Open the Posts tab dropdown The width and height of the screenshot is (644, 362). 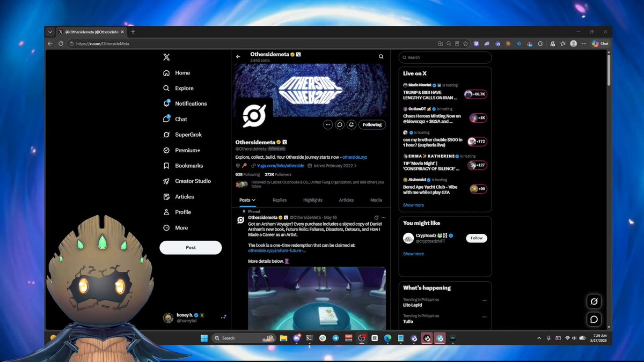click(247, 200)
